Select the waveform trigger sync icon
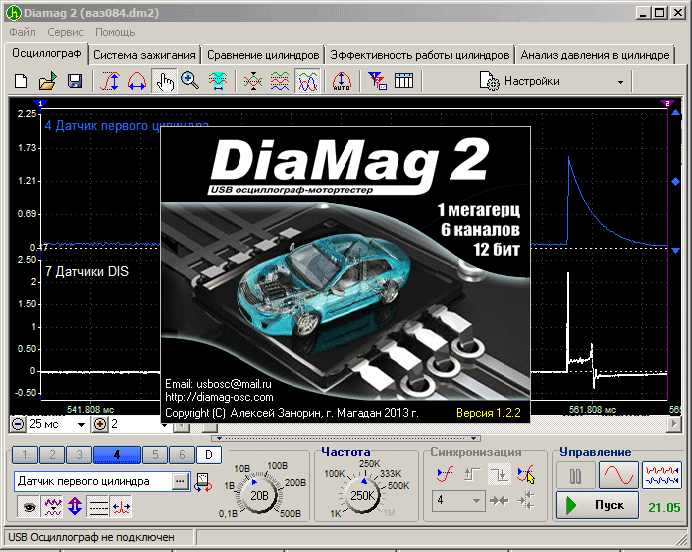The height and width of the screenshot is (552, 692). (x=445, y=474)
